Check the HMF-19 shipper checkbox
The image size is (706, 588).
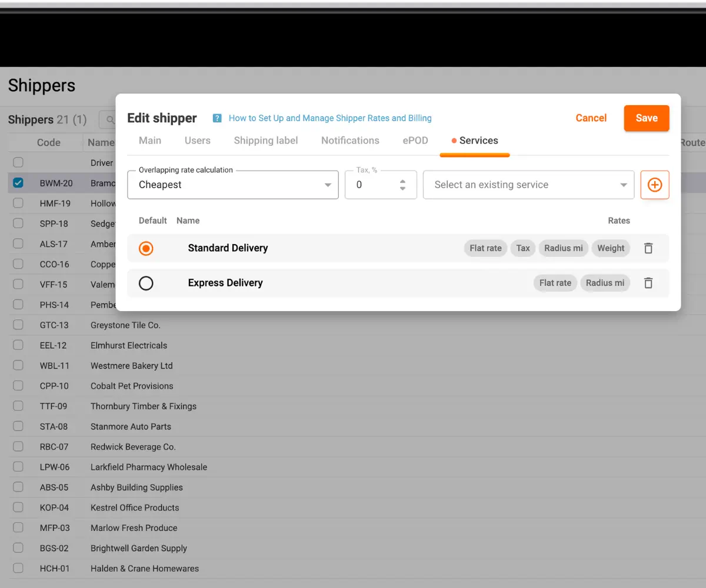coord(18,203)
